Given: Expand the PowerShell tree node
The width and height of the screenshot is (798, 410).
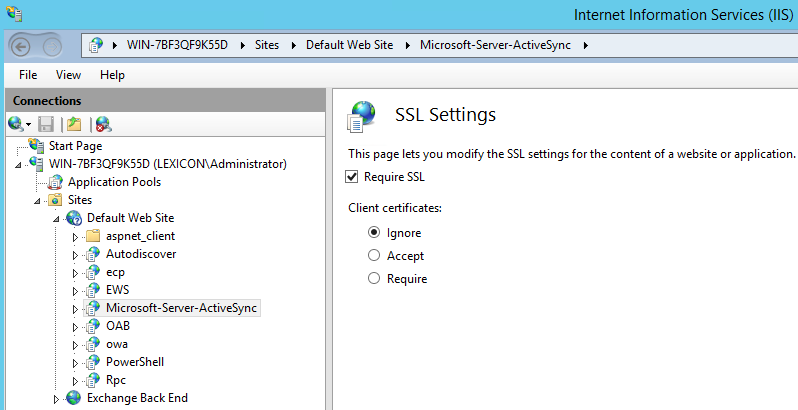Looking at the screenshot, I should 75,363.
